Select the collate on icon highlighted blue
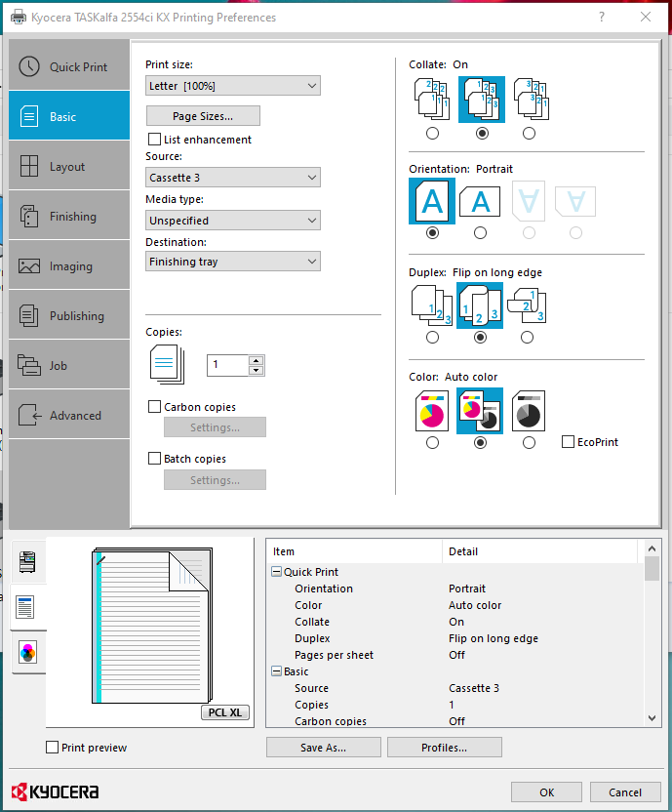Image resolution: width=672 pixels, height=812 pixels. [482, 100]
